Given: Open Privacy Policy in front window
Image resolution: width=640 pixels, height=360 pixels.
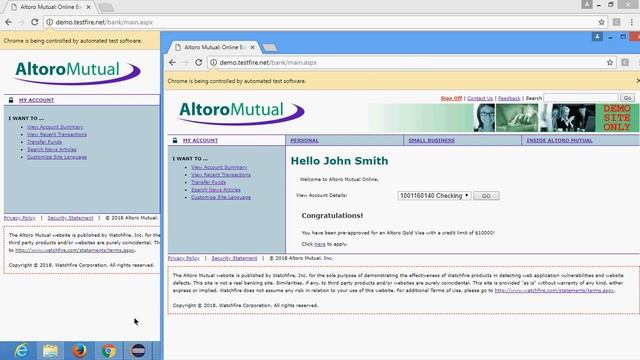Looking at the screenshot, I should 184,258.
